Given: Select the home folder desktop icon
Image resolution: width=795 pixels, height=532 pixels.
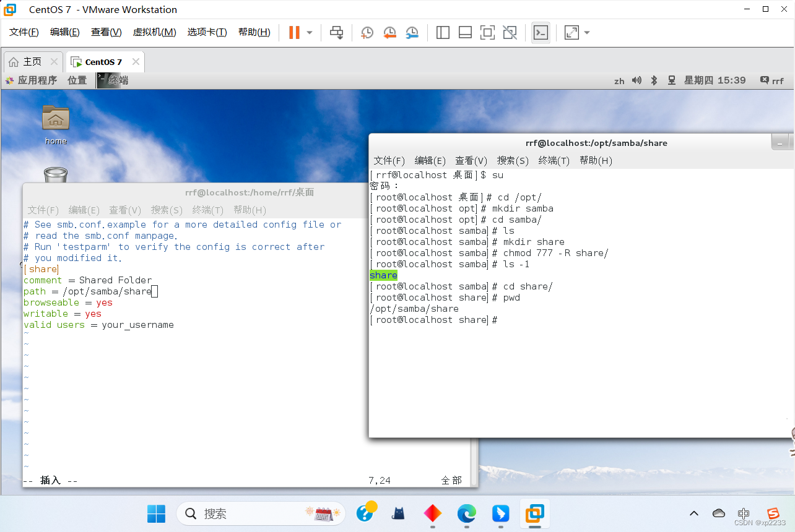Looking at the screenshot, I should click(56, 124).
